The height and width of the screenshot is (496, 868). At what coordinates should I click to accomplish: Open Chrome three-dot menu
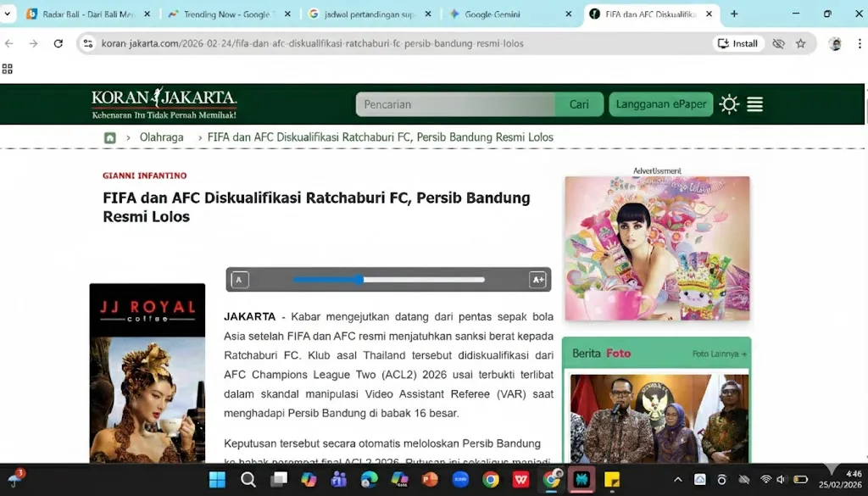[860, 43]
